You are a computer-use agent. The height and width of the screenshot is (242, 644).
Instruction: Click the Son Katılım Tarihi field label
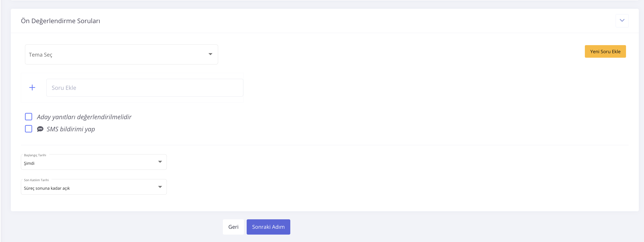tap(36, 180)
